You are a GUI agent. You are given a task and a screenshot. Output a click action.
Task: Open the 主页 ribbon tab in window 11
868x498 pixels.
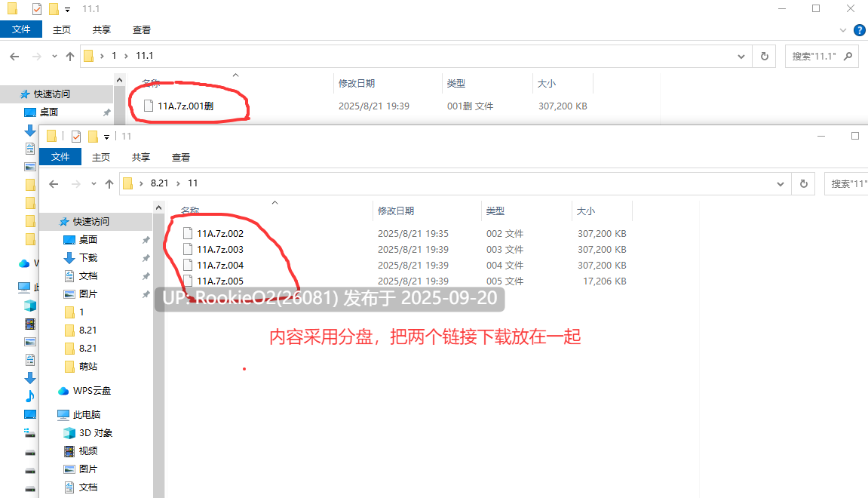101,157
